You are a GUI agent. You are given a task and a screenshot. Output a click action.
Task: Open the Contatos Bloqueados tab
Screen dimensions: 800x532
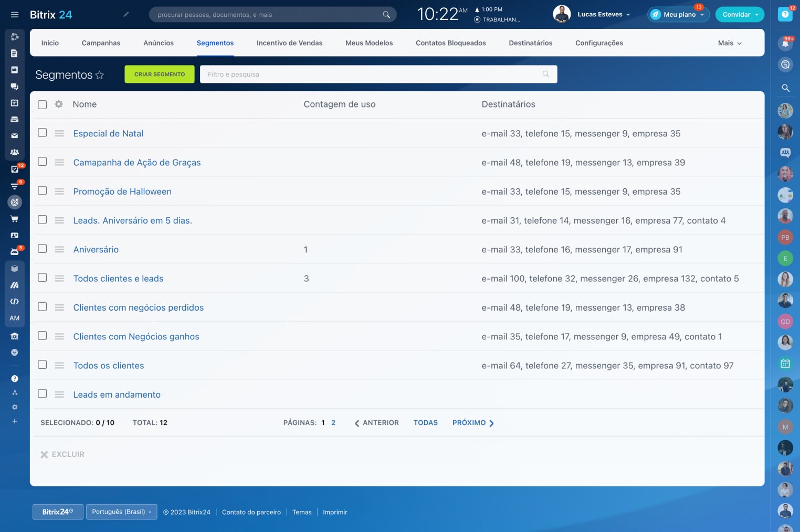coord(450,43)
